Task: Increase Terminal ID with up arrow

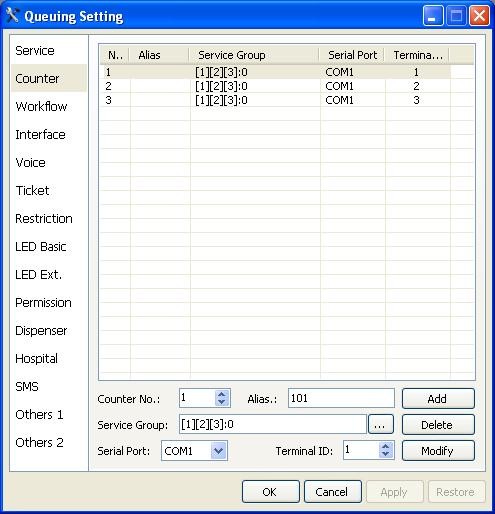Action: click(386, 446)
